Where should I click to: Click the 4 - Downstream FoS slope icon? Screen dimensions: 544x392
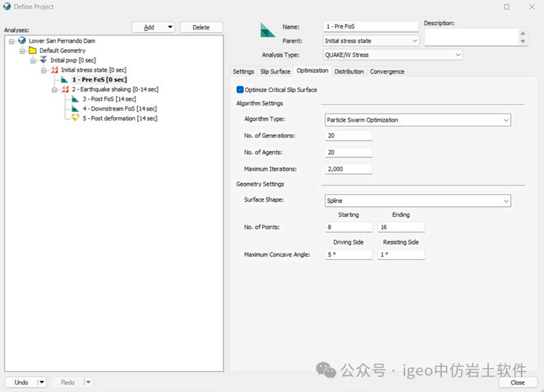click(x=76, y=108)
